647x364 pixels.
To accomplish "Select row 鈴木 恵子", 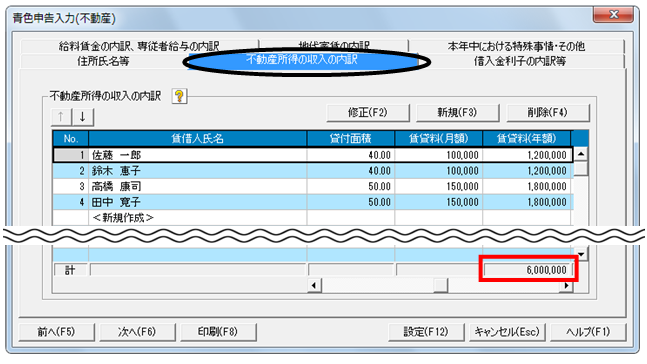I will [313, 170].
